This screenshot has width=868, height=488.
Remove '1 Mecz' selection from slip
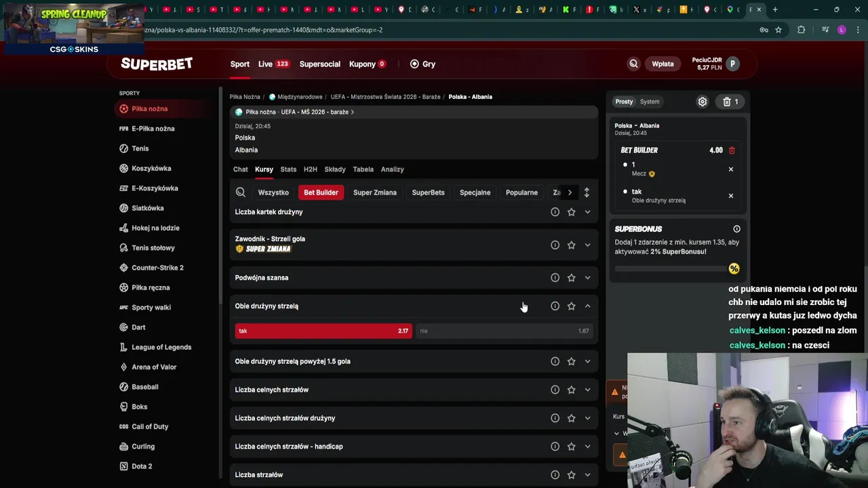731,169
